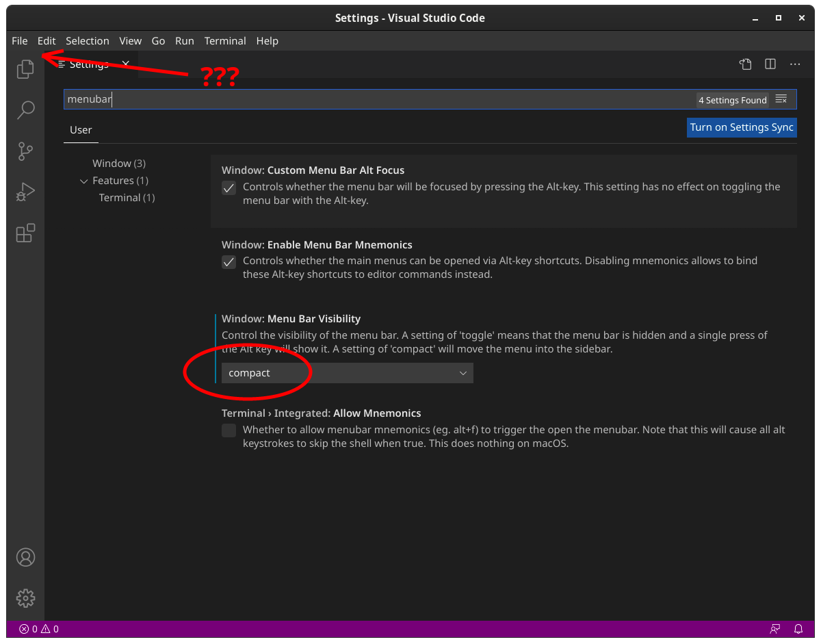
Task: Open the Menu Bar Visibility dropdown
Action: point(347,373)
